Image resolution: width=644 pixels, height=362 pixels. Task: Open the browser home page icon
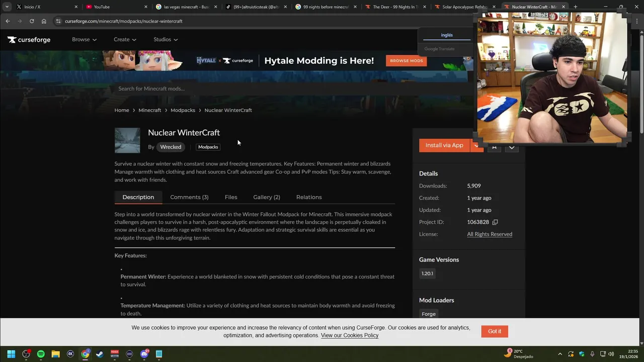point(44,21)
